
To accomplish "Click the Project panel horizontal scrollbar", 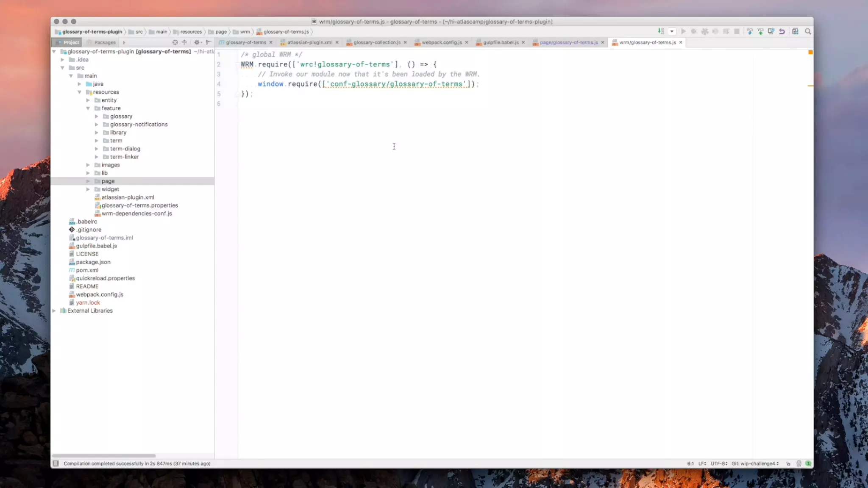I will (x=104, y=456).
